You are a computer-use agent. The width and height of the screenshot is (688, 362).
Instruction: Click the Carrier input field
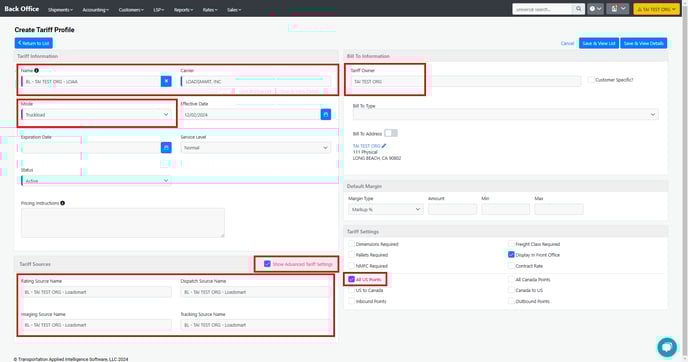pyautogui.click(x=255, y=81)
